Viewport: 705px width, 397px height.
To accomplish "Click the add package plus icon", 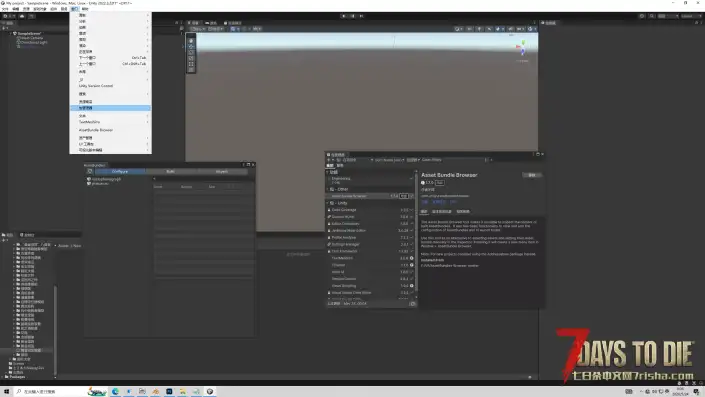I will pos(329,160).
